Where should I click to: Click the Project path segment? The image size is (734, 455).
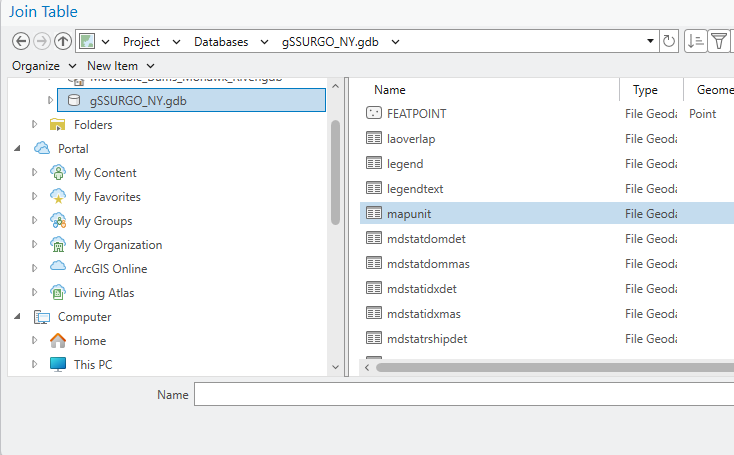141,42
